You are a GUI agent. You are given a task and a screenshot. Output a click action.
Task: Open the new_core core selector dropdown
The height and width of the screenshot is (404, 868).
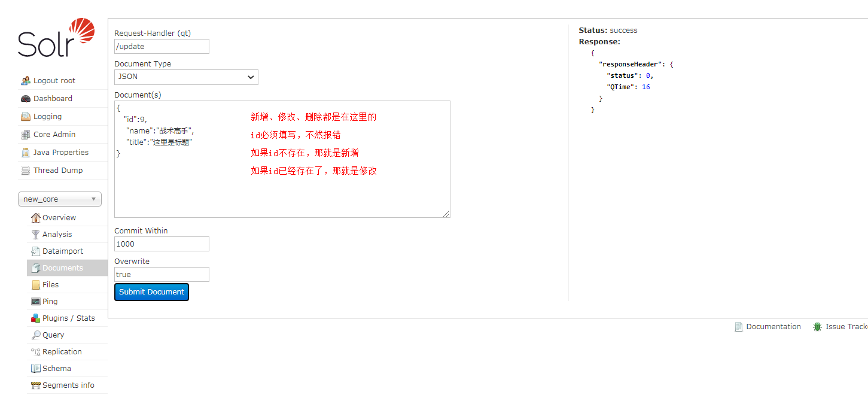tap(60, 199)
